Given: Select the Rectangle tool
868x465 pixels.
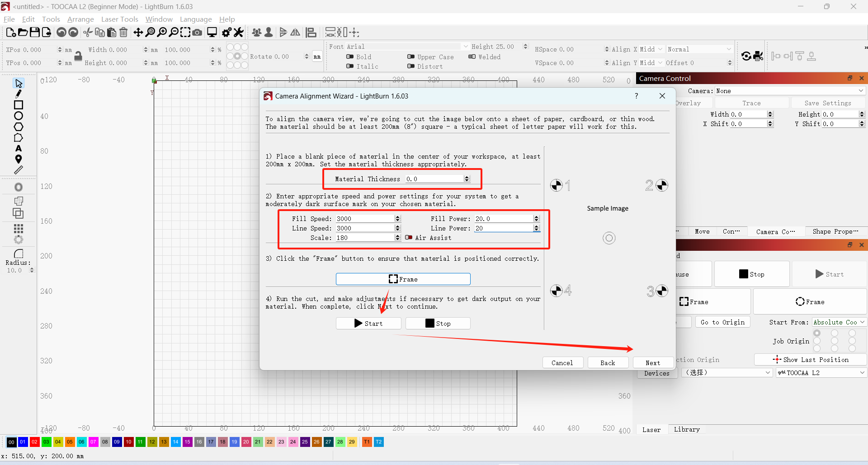Looking at the screenshot, I should coord(19,105).
